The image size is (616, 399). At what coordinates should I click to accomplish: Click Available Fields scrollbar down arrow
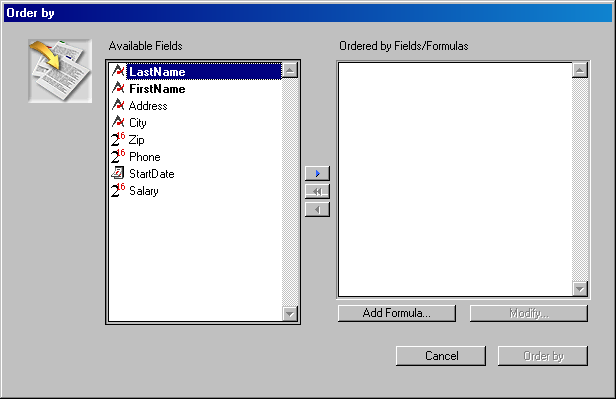[290, 313]
